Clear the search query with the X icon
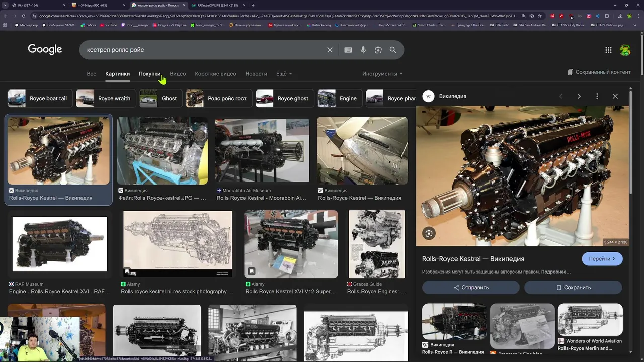Screen dimensions: 644x362 [330, 50]
